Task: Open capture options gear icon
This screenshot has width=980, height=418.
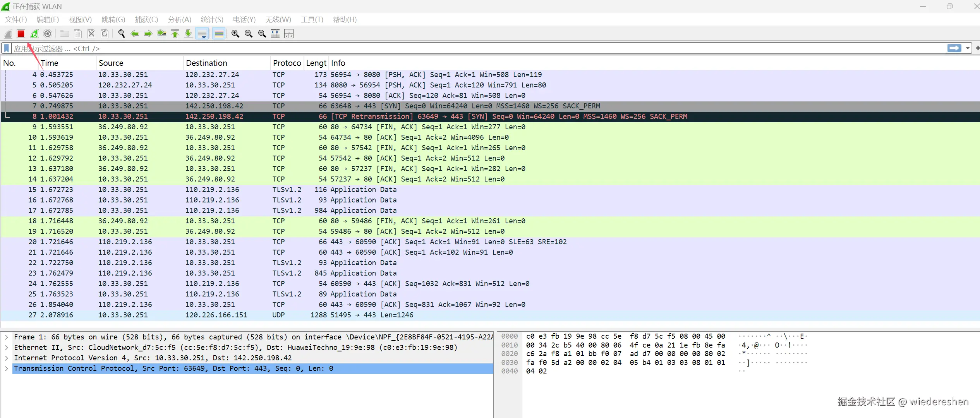Action: click(x=48, y=34)
